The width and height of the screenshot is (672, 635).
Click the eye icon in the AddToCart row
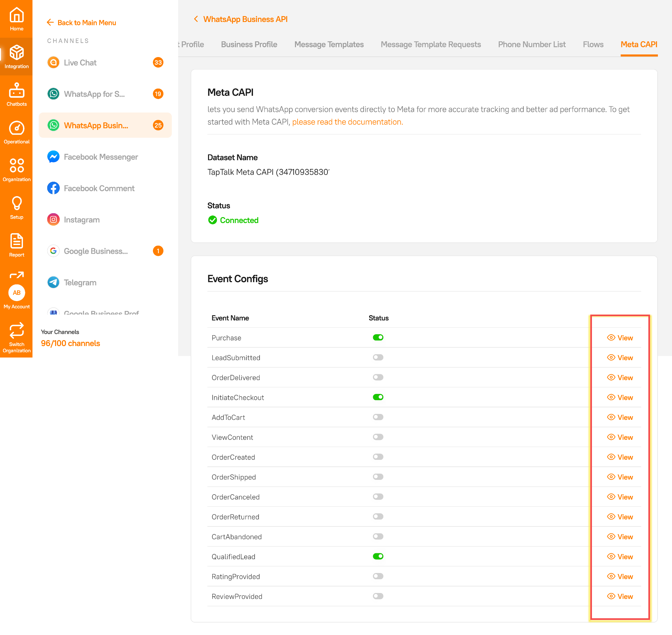coord(611,417)
